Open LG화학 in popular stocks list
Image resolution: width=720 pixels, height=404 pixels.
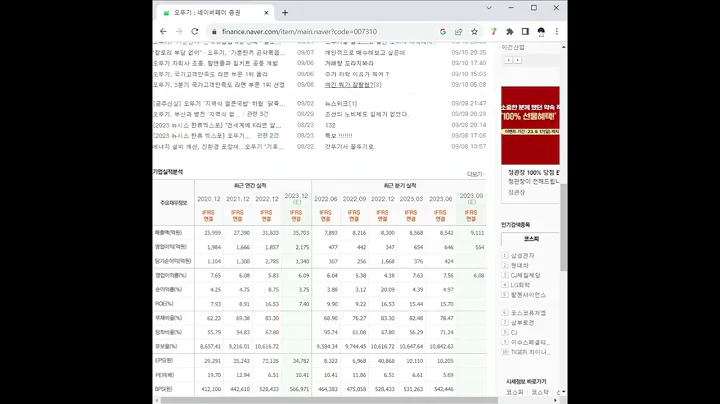pyautogui.click(x=520, y=285)
